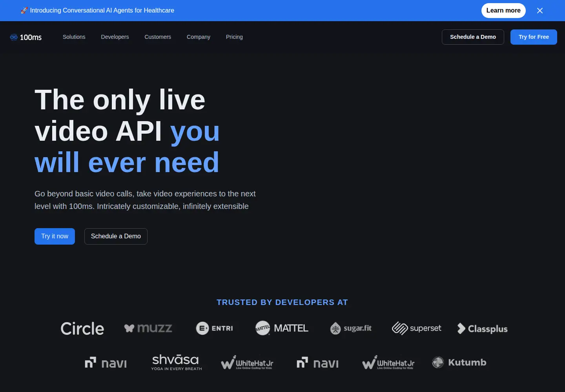Click the sugar.fit logo

(x=351, y=328)
